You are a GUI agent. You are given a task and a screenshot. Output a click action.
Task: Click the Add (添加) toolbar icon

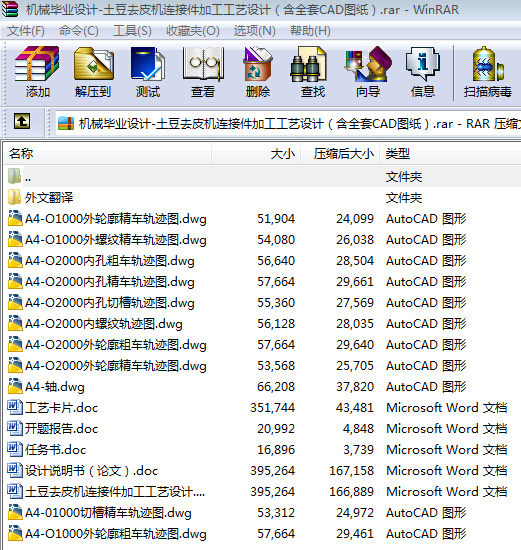click(37, 72)
